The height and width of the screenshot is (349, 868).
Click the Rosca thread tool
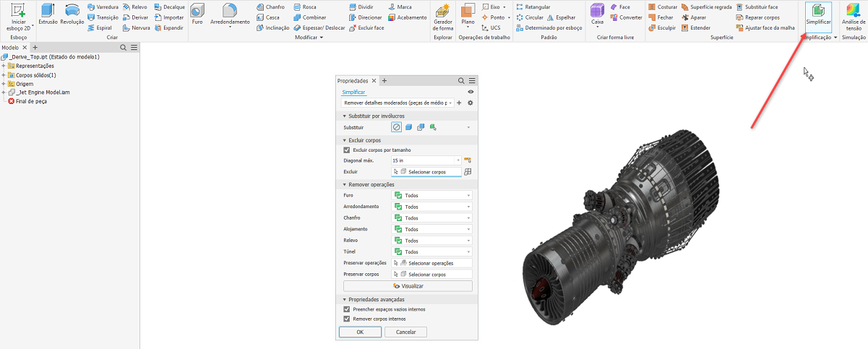304,7
